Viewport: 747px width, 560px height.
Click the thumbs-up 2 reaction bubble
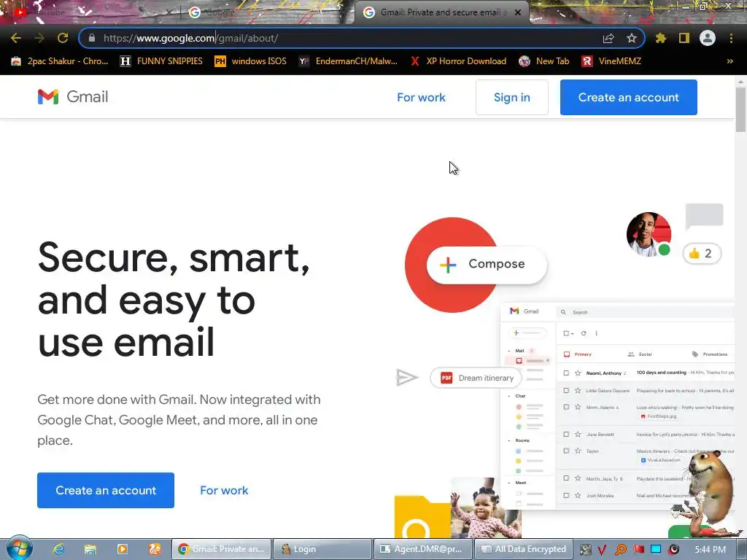702,253
